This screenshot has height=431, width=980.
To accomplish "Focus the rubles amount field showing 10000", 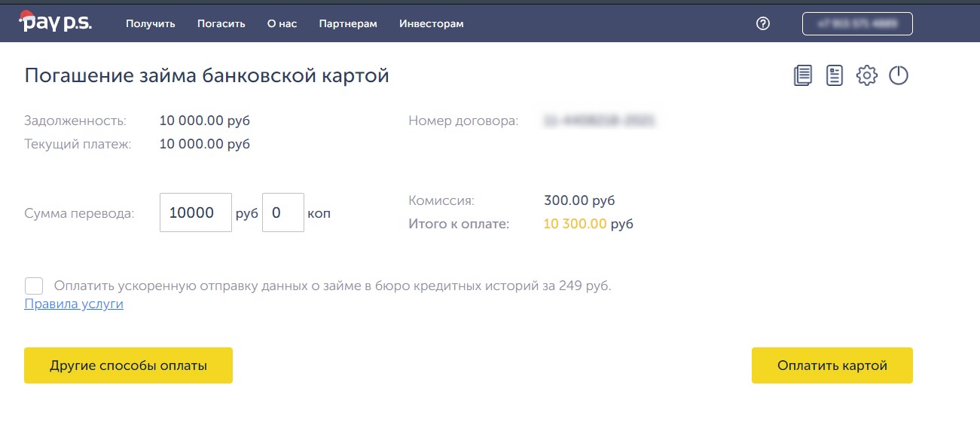I will pyautogui.click(x=195, y=212).
